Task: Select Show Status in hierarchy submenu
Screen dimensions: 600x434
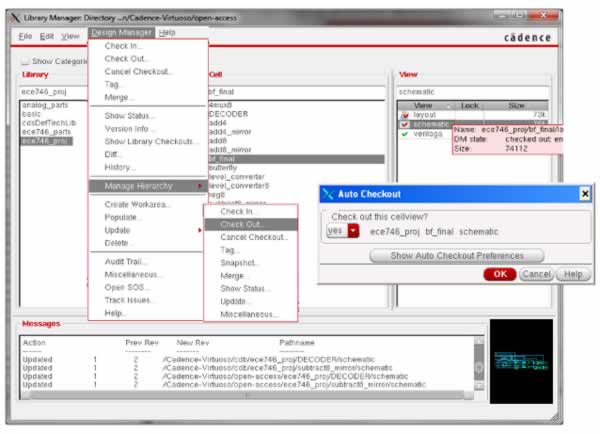Action: (245, 288)
